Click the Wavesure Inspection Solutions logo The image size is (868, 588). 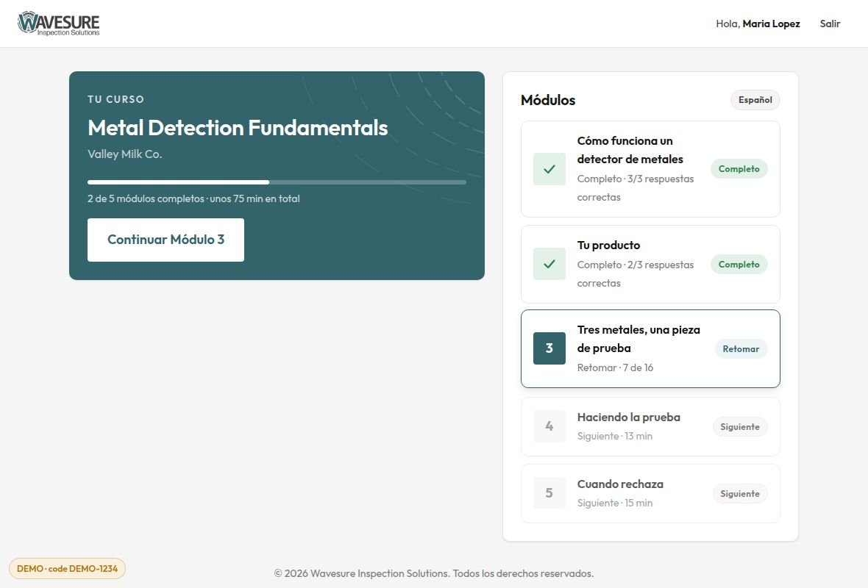click(x=59, y=24)
